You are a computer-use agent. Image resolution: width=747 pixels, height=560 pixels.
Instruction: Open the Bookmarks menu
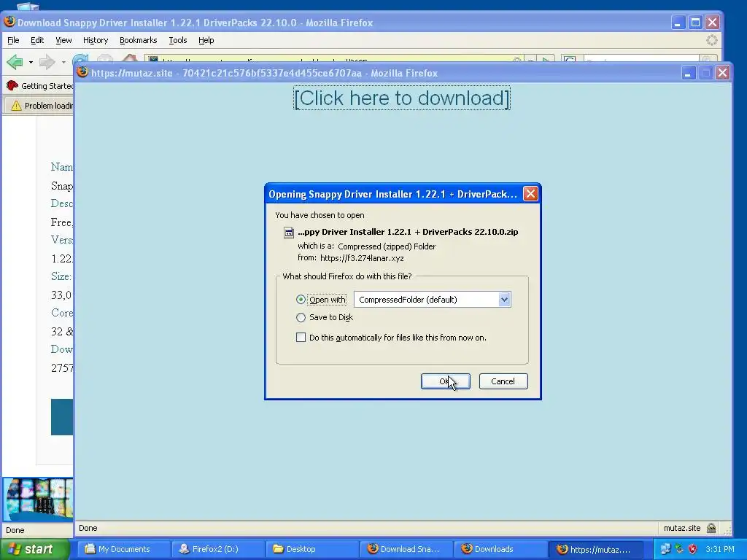coord(138,41)
